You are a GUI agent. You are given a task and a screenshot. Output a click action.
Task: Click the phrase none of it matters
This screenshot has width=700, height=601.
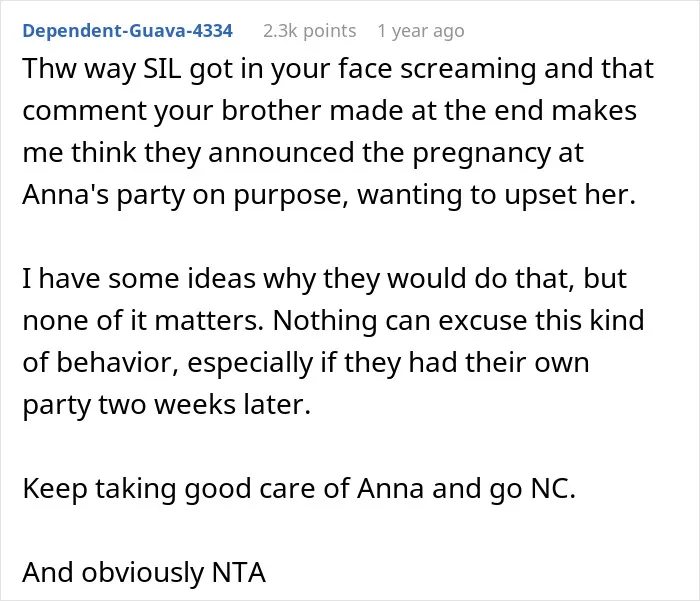[143, 321]
